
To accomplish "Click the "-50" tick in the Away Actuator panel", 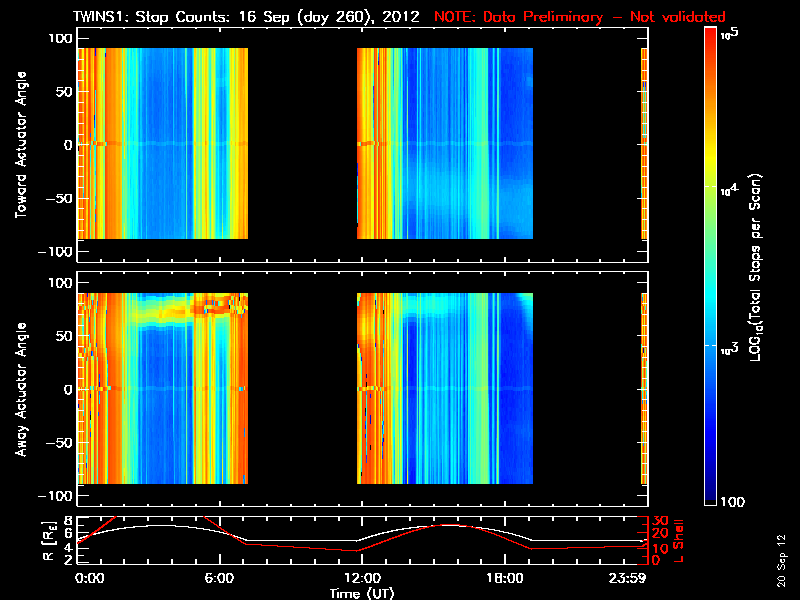I will point(59,442).
